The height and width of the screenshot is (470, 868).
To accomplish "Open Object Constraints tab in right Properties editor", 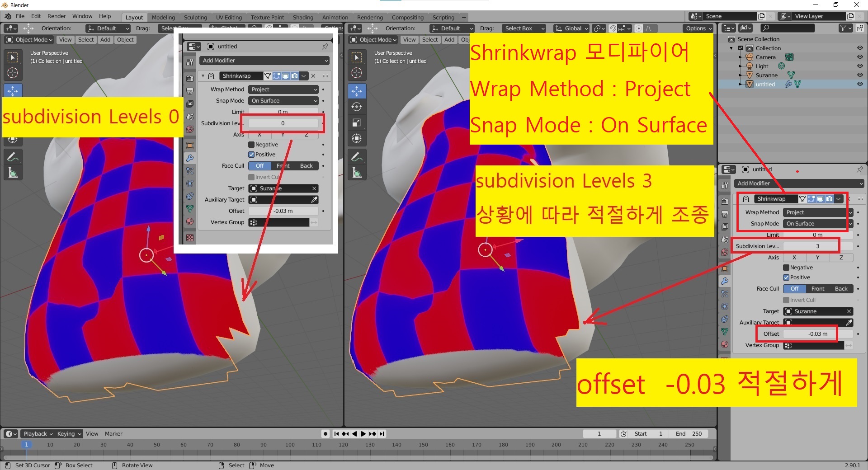I will (725, 319).
